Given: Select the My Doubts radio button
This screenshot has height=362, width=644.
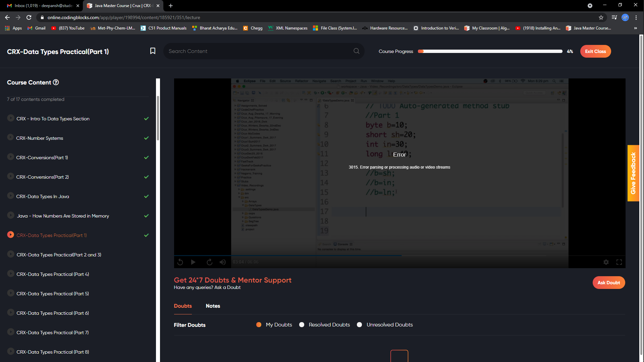Looking at the screenshot, I should point(259,324).
